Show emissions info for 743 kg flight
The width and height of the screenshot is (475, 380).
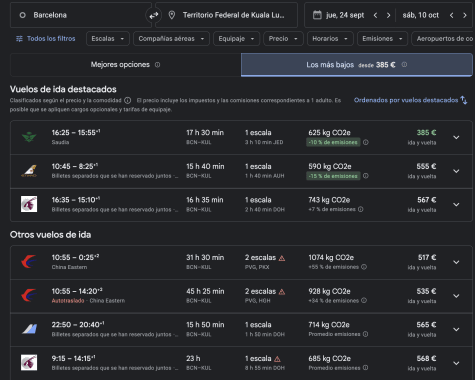click(361, 209)
